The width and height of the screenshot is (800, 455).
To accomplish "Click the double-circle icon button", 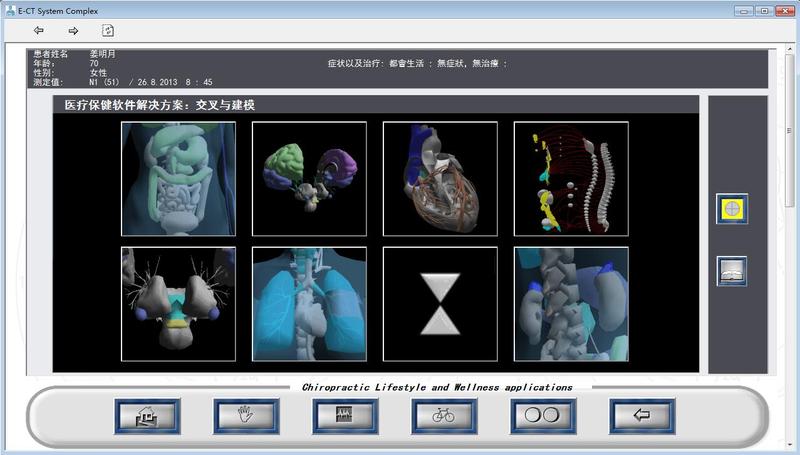I will (x=543, y=415).
